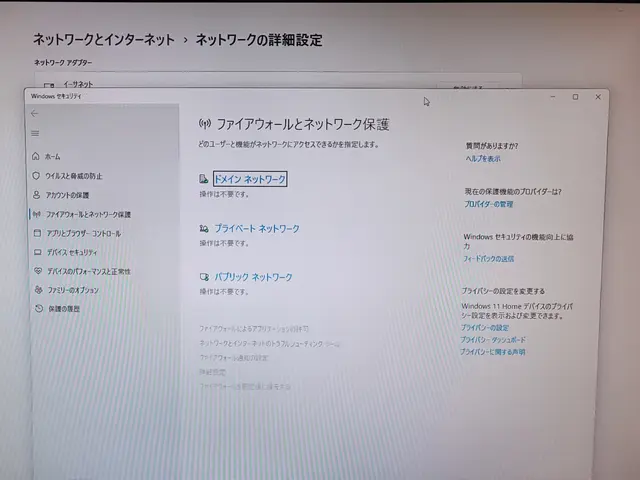Click ネットワークとインターネット breadcrumb in Settings window
640x480 pixels.
104,40
